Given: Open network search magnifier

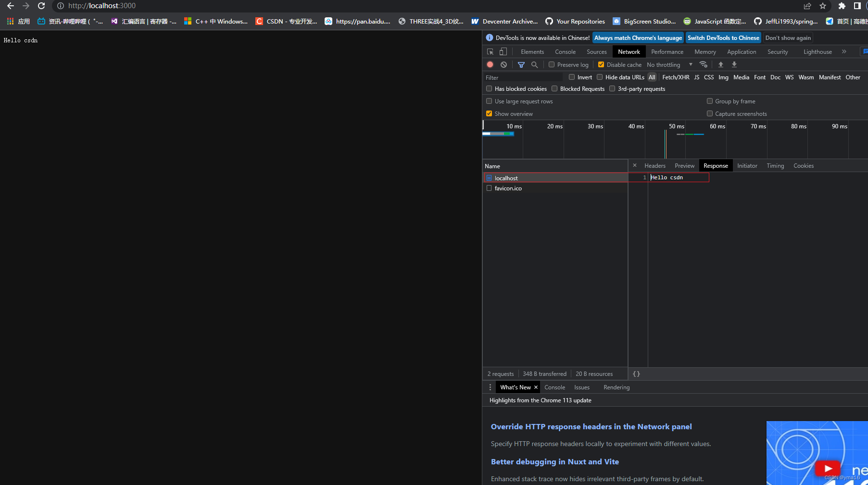Looking at the screenshot, I should pyautogui.click(x=534, y=64).
